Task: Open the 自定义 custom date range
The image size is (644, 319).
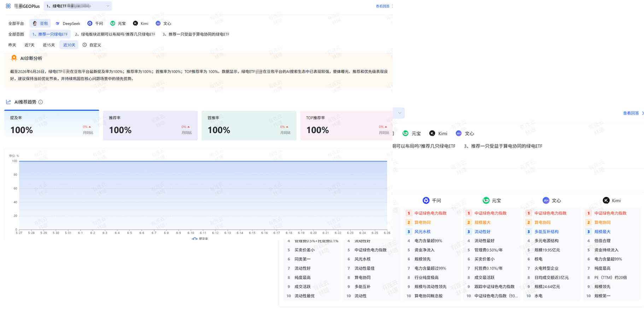Action: pyautogui.click(x=95, y=45)
